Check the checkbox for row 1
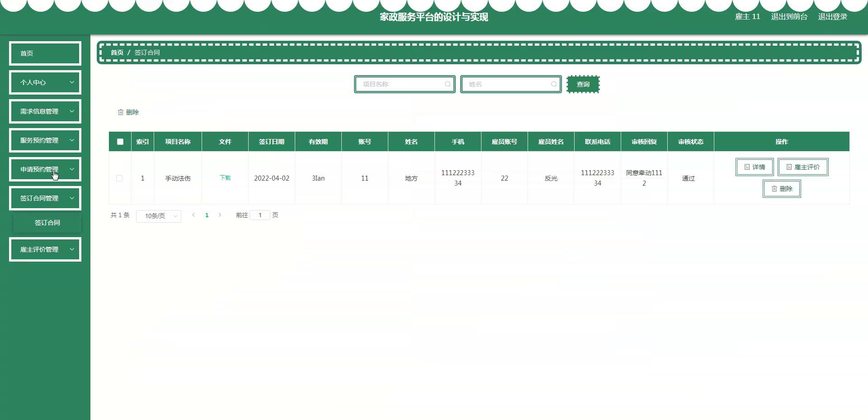Viewport: 868px width, 420px height. tap(119, 178)
